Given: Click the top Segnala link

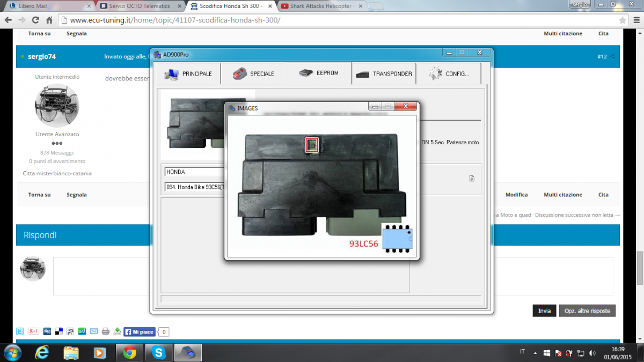Looking at the screenshot, I should (77, 33).
